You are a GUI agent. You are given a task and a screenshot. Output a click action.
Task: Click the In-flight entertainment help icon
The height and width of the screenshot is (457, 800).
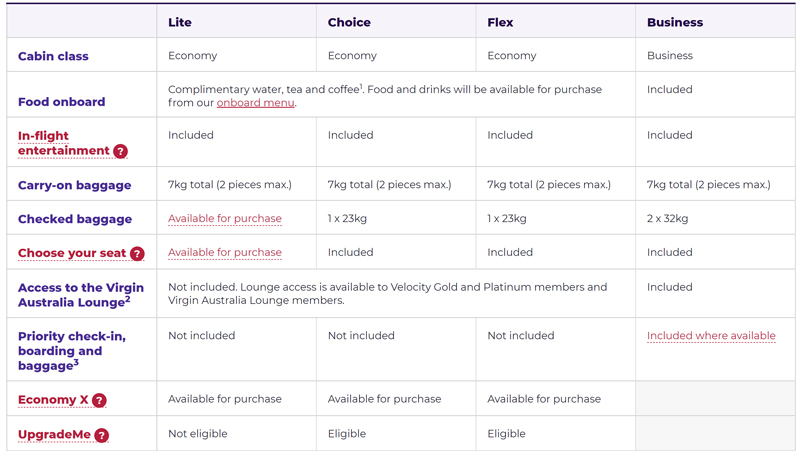[x=120, y=151]
